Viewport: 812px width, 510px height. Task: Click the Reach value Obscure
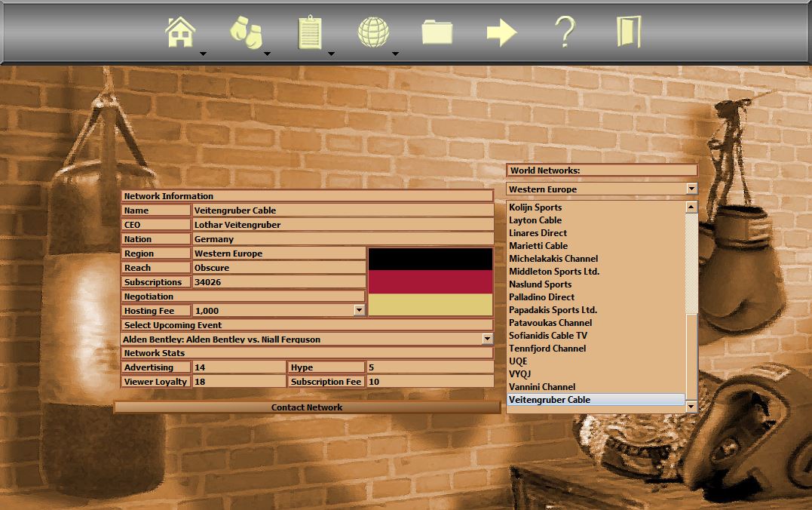[x=279, y=267]
